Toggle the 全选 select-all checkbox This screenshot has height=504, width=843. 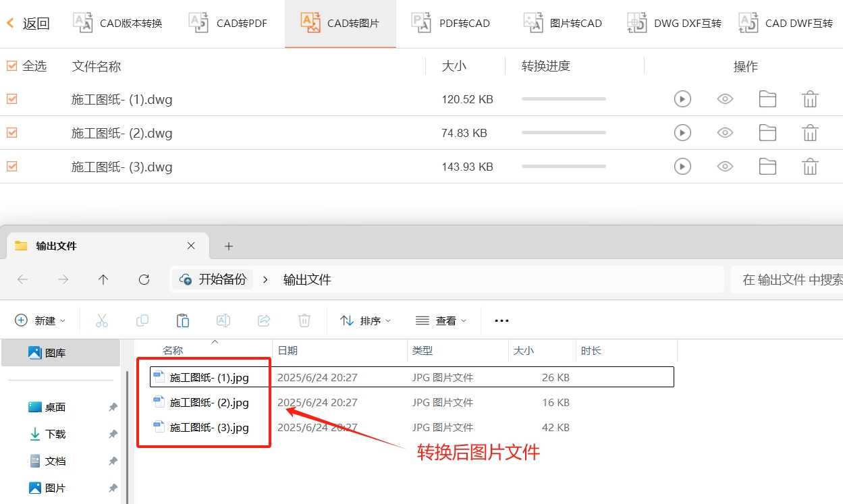pos(11,65)
